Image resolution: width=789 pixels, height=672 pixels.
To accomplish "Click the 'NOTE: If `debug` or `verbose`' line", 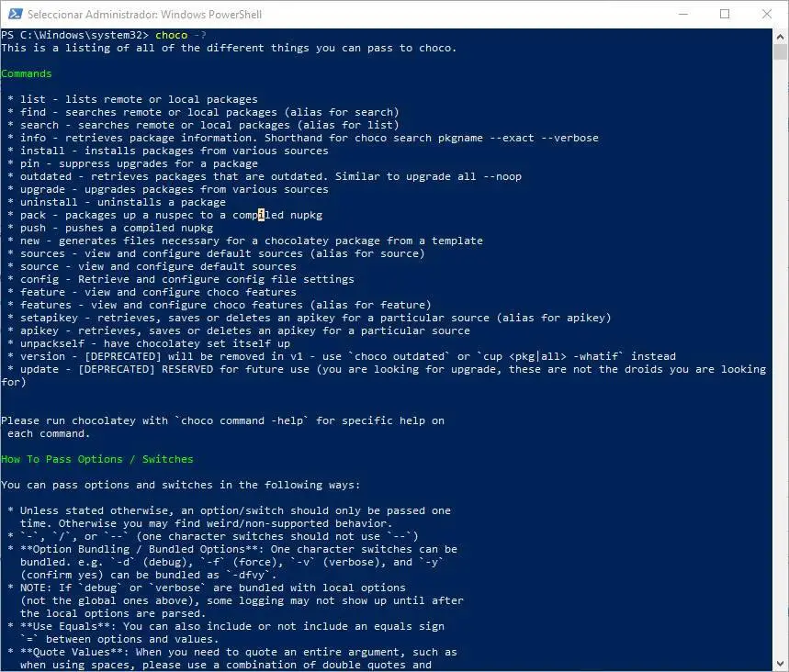I will pyautogui.click(x=207, y=588).
